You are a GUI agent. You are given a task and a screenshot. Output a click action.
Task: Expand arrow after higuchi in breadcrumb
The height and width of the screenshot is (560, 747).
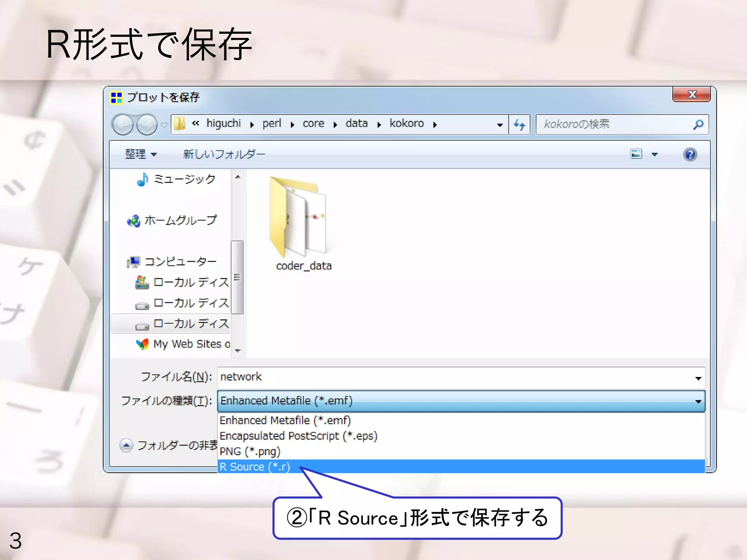(x=252, y=125)
